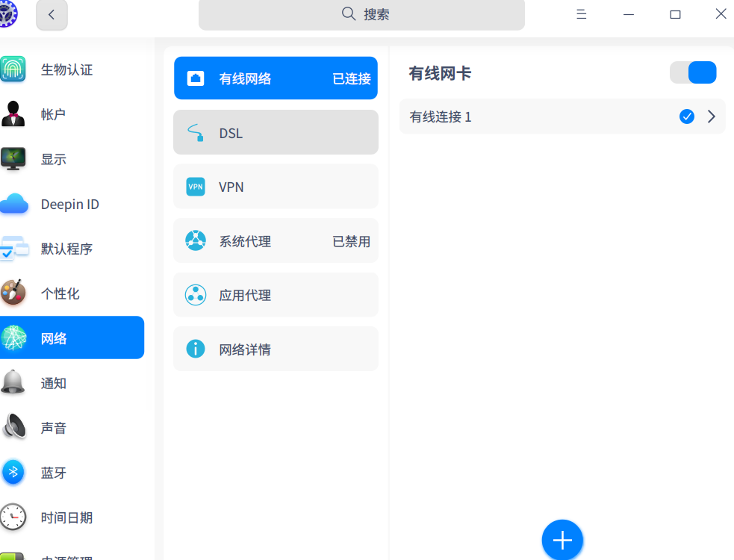Click the 声音 speaker icon

[x=14, y=426]
